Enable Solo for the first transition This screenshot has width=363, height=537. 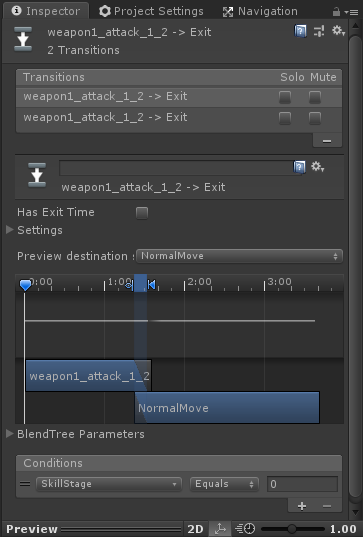[285, 97]
